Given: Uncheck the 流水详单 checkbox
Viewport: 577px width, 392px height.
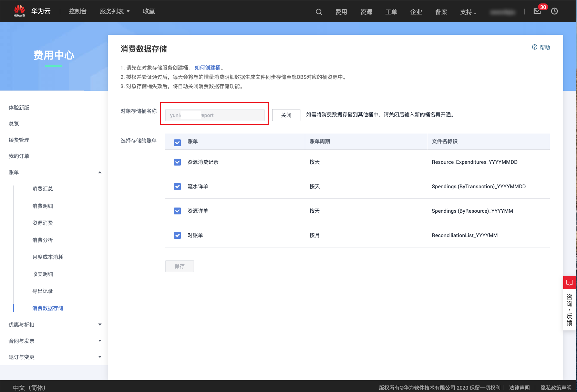Looking at the screenshot, I should [x=177, y=187].
